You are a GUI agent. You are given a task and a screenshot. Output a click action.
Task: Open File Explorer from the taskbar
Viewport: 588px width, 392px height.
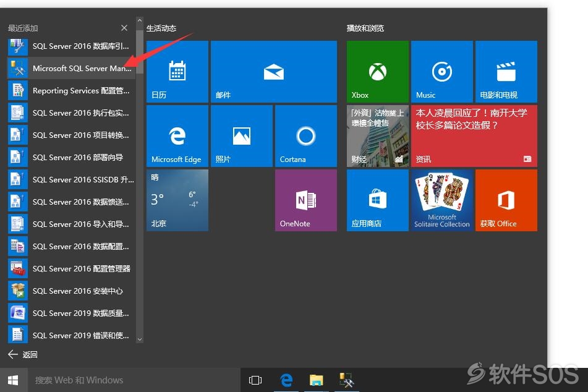coord(316,380)
